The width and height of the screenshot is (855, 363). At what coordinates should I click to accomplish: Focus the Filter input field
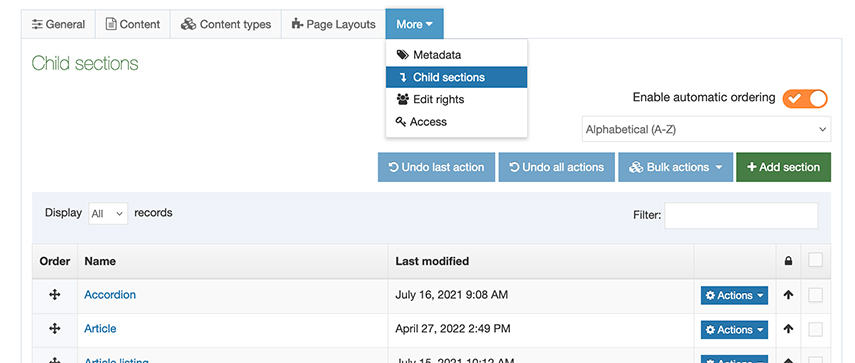[741, 215]
